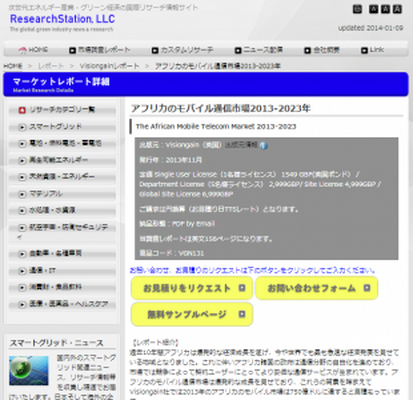
Task: Click the 'updated 2014-01-09' text
Action: (371, 28)
